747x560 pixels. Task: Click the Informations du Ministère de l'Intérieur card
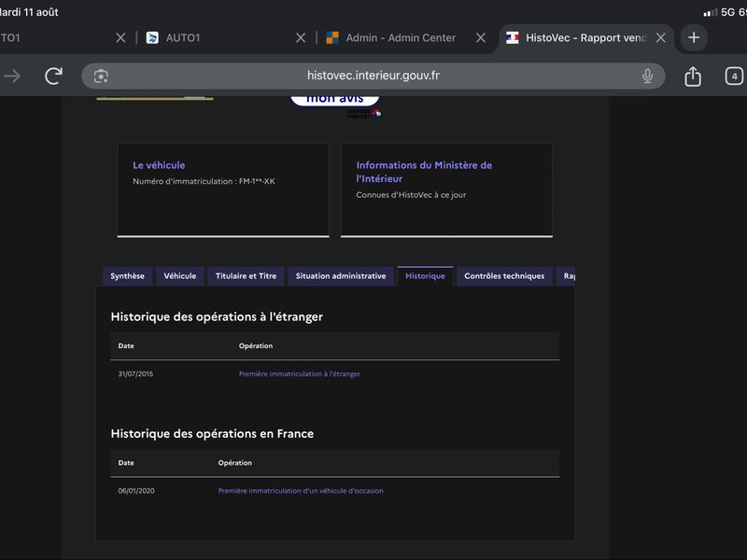pos(446,190)
